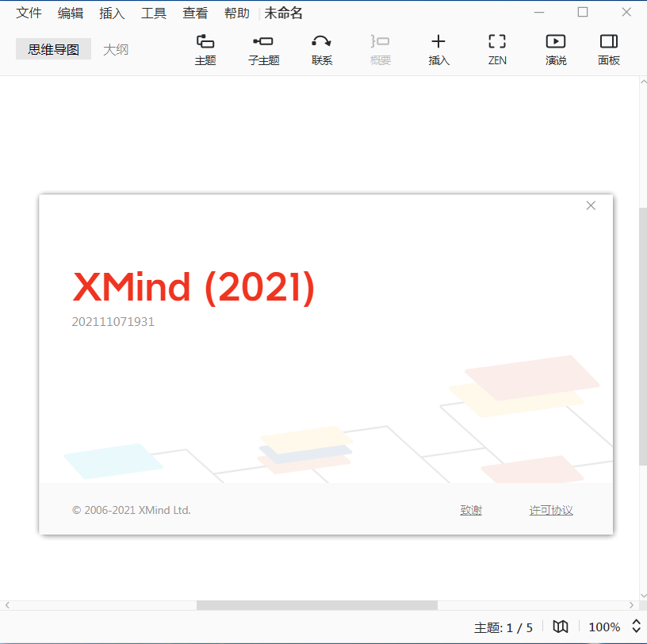This screenshot has width=647, height=644.
Task: Toggle the 面板 side panel icon
Action: click(609, 49)
